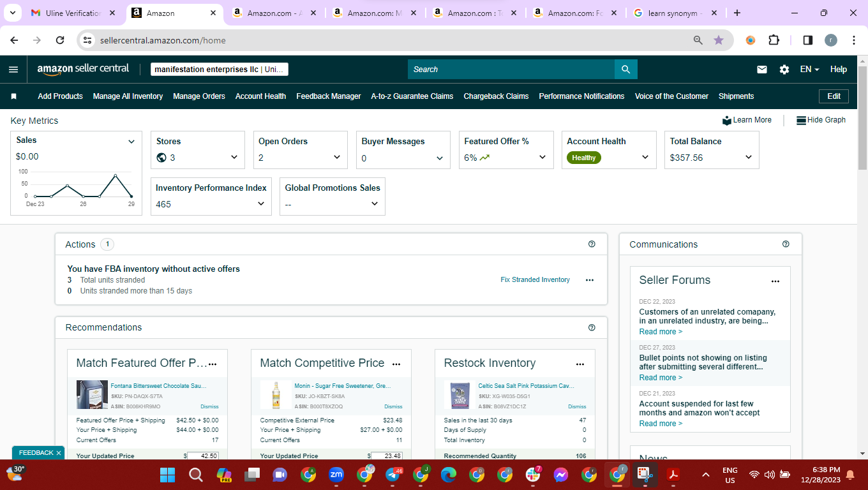Read more about bullet points not showing post
The width and height of the screenshot is (868, 490).
point(661,378)
